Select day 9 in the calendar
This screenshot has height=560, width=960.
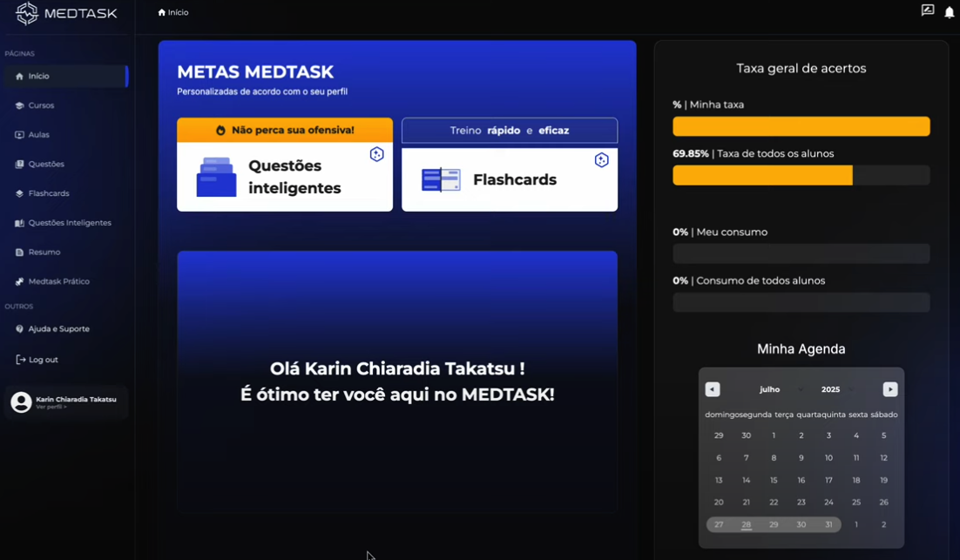pyautogui.click(x=801, y=458)
